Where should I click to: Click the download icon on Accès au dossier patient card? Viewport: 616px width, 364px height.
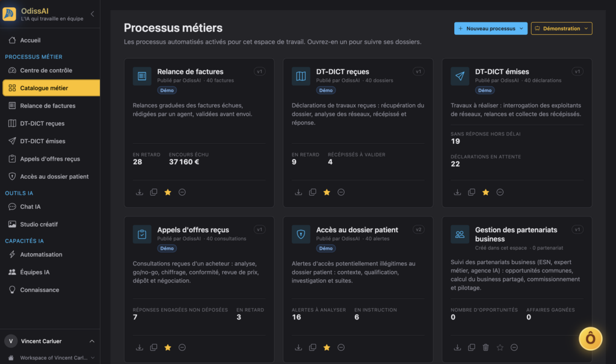pyautogui.click(x=298, y=348)
